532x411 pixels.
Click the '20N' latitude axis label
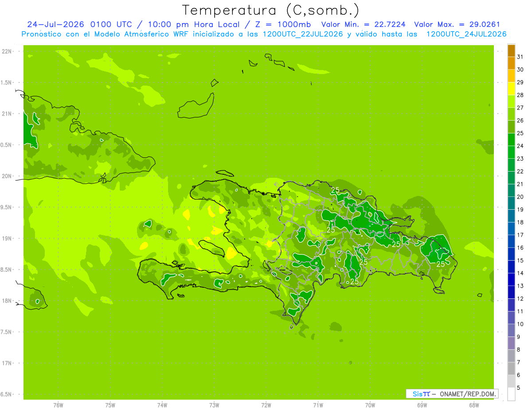pyautogui.click(x=7, y=176)
